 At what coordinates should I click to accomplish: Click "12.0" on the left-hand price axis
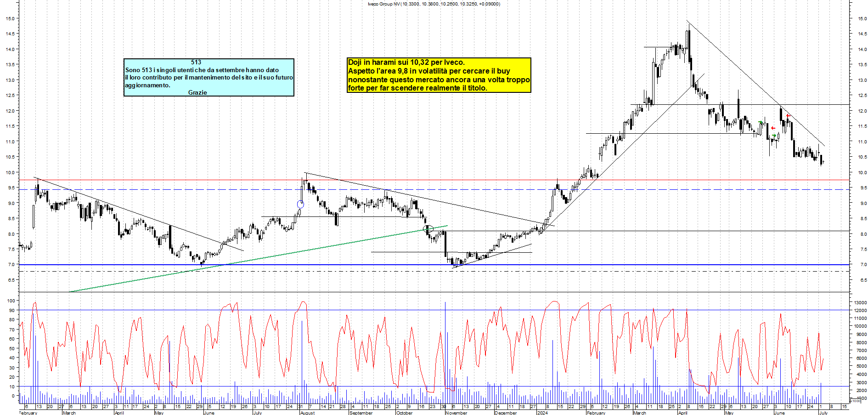(10, 111)
